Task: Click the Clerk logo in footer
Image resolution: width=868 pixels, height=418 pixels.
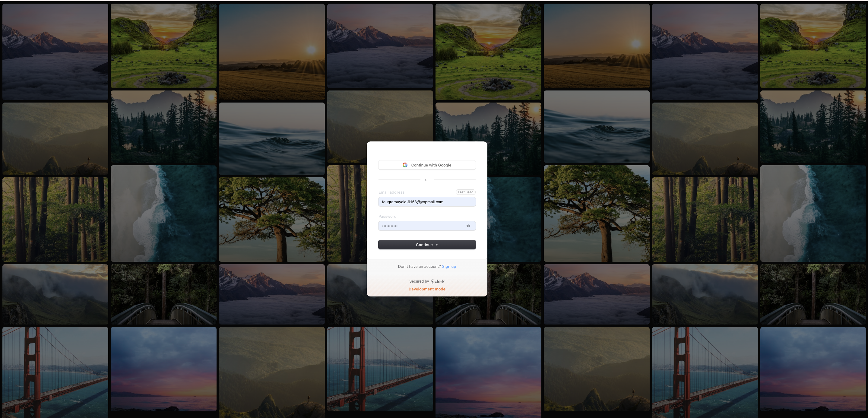Action: point(438,281)
